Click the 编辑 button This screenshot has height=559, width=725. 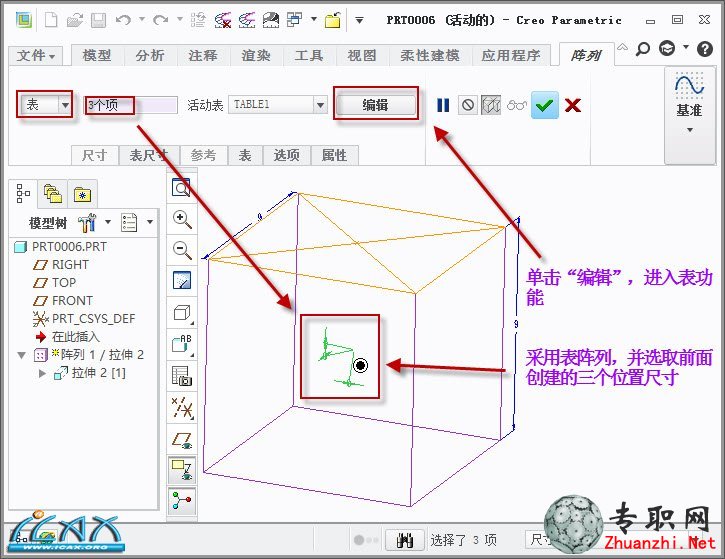coord(375,105)
